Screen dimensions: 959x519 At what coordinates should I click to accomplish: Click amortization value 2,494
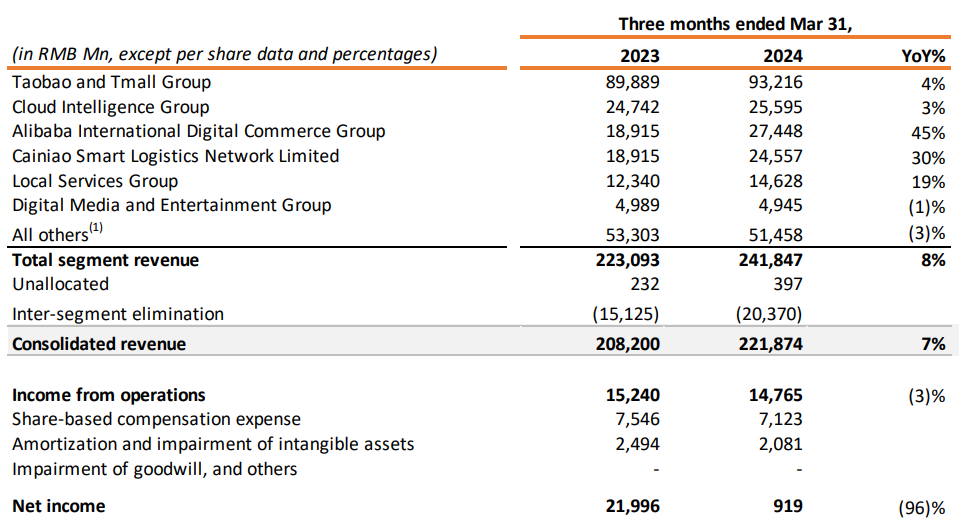pos(637,444)
